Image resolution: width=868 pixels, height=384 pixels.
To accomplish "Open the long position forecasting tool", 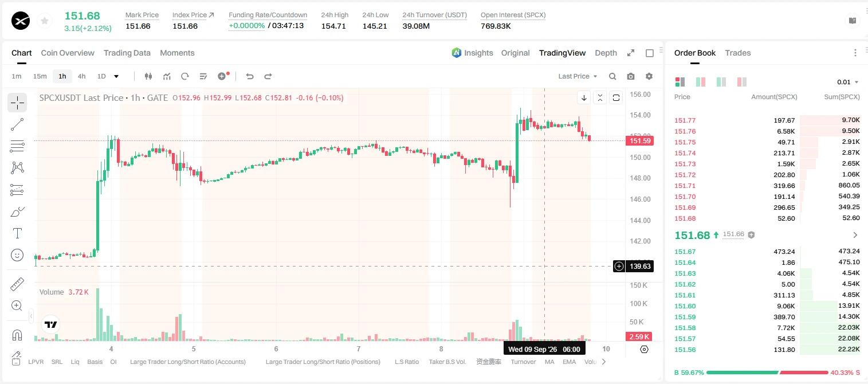I will coord(17,190).
